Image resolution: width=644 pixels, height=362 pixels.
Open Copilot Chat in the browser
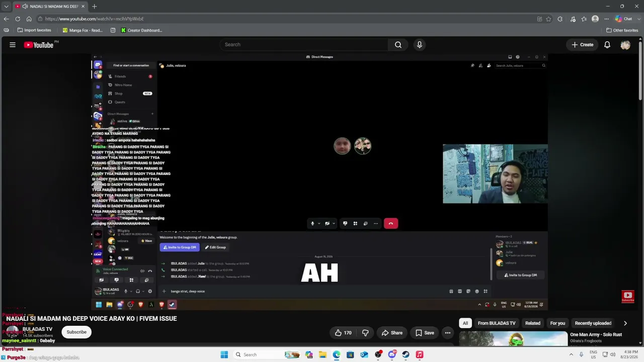click(x=624, y=19)
